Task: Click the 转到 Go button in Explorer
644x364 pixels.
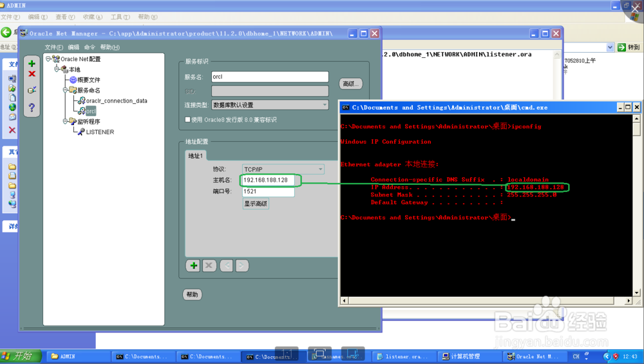Action: click(x=629, y=47)
